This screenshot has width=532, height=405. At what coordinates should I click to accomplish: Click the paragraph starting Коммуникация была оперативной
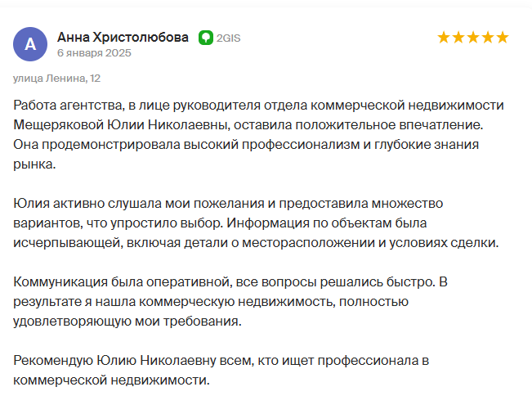pos(230,301)
